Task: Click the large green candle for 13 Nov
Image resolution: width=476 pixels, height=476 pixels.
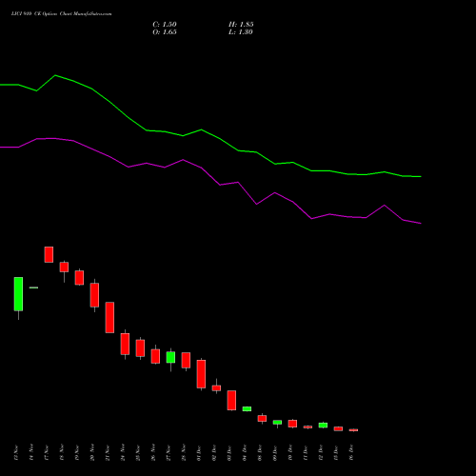Action: pos(18,294)
